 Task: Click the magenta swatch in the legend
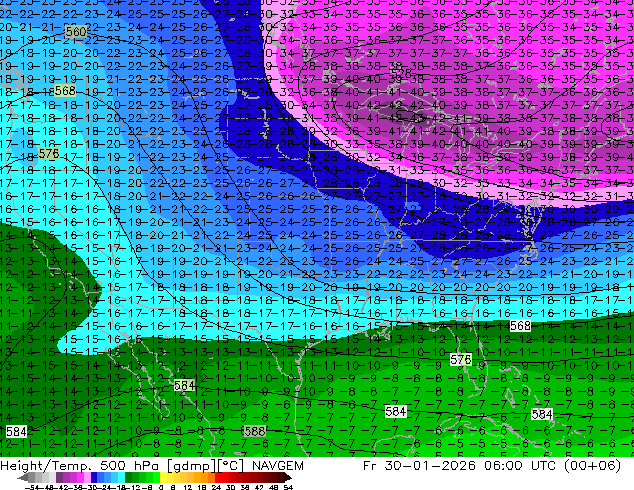80,478
